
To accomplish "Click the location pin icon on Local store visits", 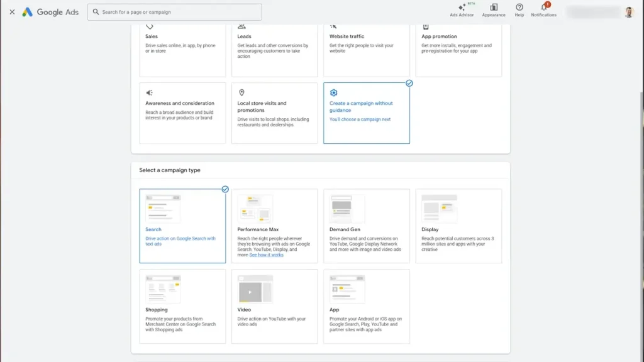I will coord(241,92).
